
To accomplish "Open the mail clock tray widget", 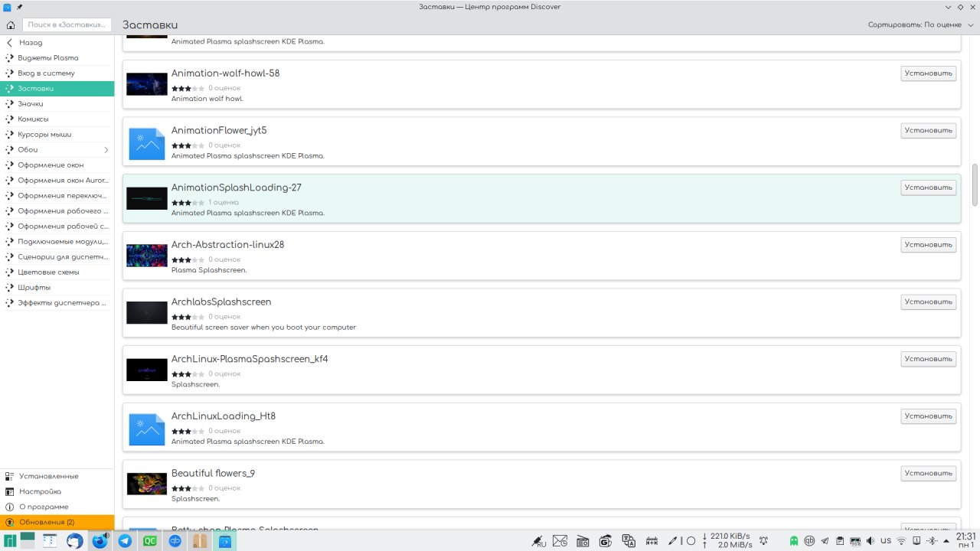I will 560,541.
